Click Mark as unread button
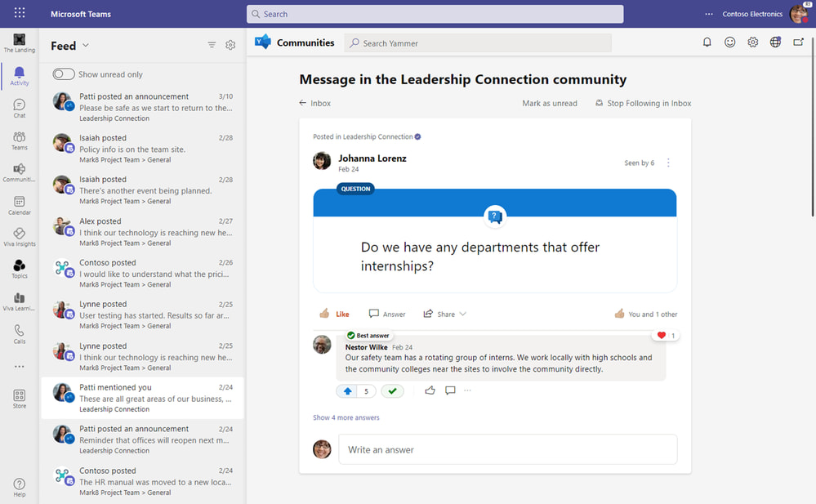 [550, 103]
